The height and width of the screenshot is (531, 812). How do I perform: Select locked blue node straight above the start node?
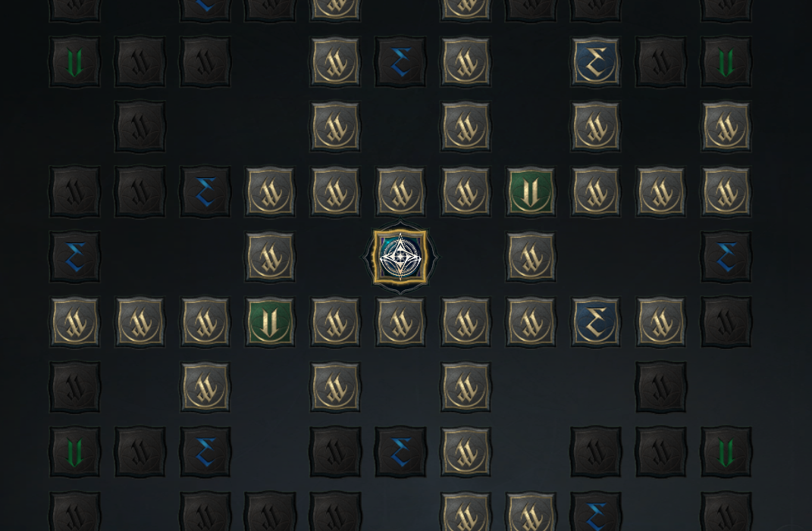tap(400, 61)
